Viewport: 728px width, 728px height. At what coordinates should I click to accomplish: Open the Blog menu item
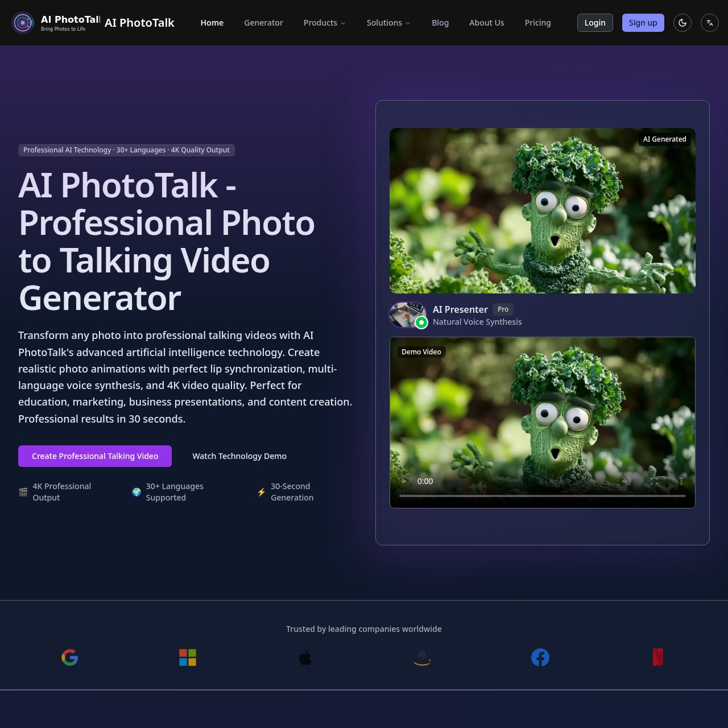point(440,23)
